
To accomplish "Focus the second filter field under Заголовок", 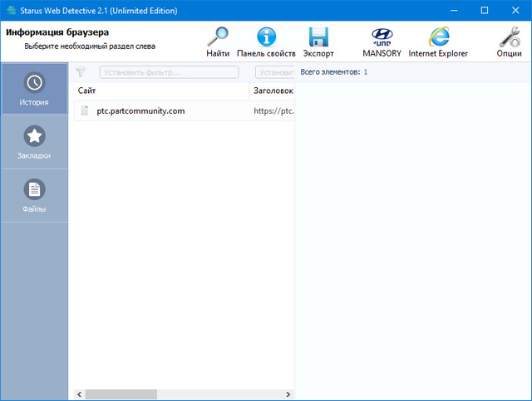I will pyautogui.click(x=275, y=72).
